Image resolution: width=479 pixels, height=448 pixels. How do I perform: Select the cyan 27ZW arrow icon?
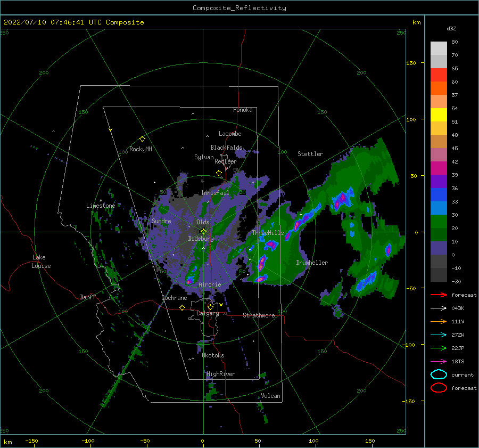[x=439, y=335]
